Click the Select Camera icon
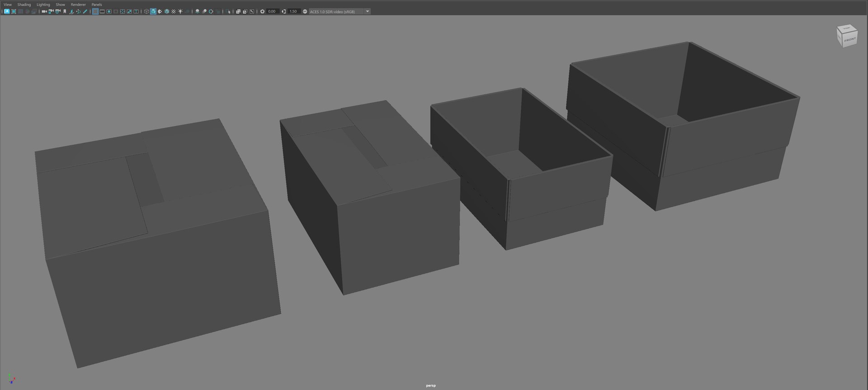This screenshot has height=390, width=868. (x=44, y=11)
